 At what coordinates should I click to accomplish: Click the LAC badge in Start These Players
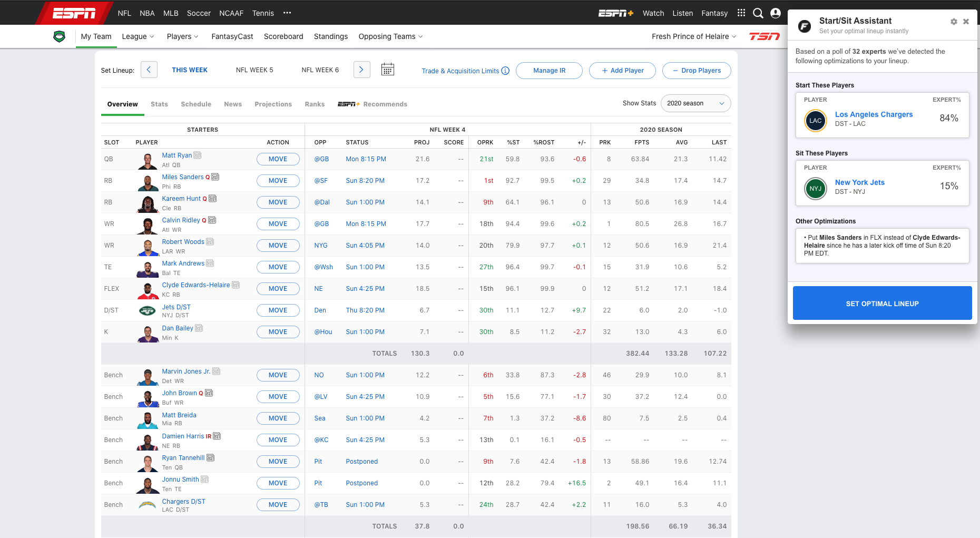[x=816, y=121]
